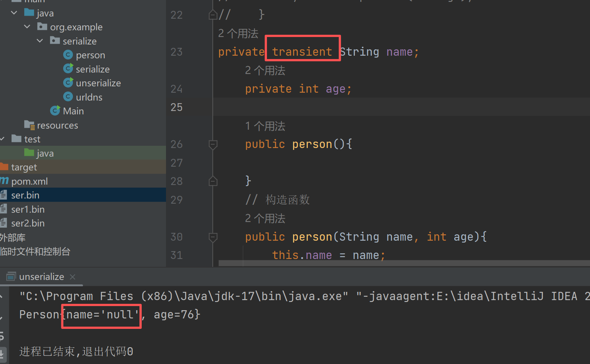Collapse the serialize package chevron
Viewport: 590px width, 364px height.
pyautogui.click(x=40, y=41)
